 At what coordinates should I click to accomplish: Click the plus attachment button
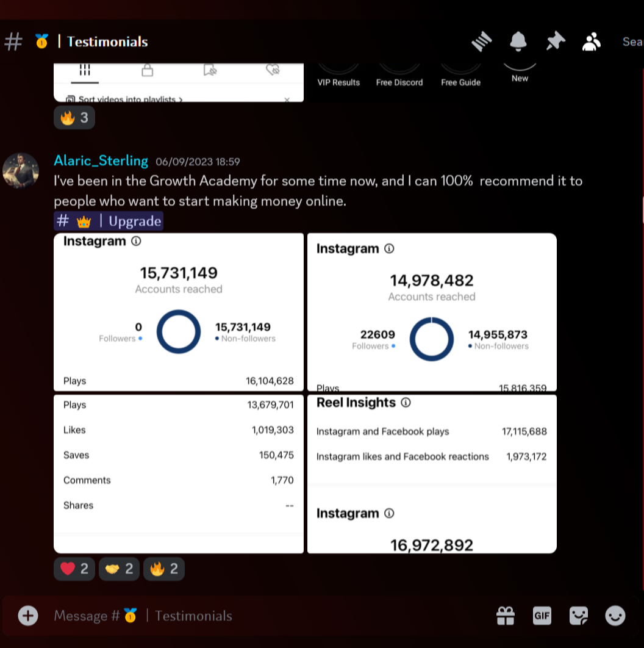pos(28,616)
